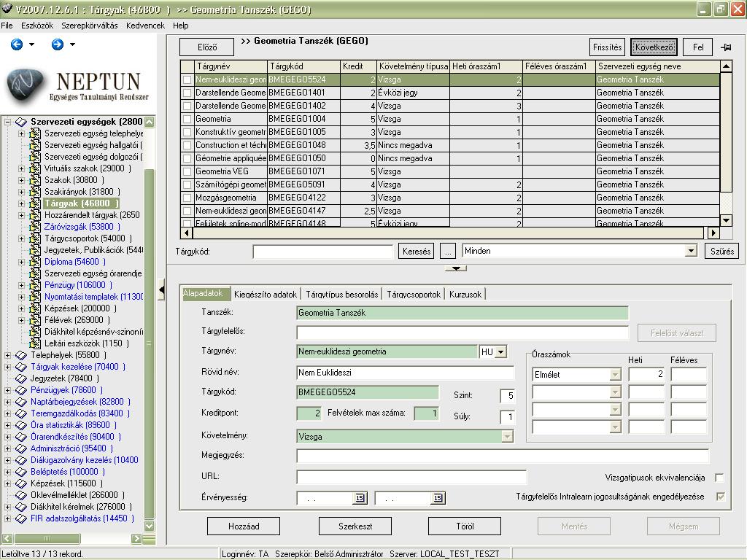Click the Szervezeti egységek root node icon
The width and height of the screenshot is (747, 560).
(x=21, y=122)
